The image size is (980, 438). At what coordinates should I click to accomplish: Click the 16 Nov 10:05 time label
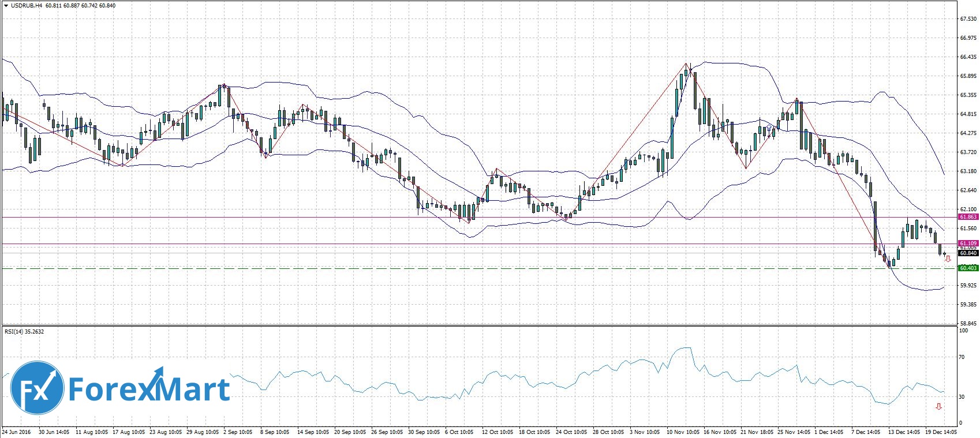tap(720, 432)
